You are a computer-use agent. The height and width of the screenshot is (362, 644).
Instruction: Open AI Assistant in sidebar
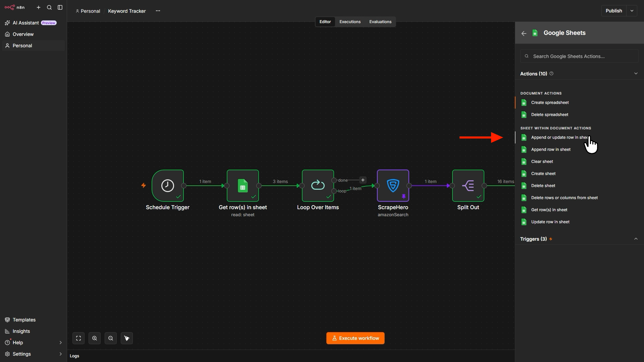[33, 23]
